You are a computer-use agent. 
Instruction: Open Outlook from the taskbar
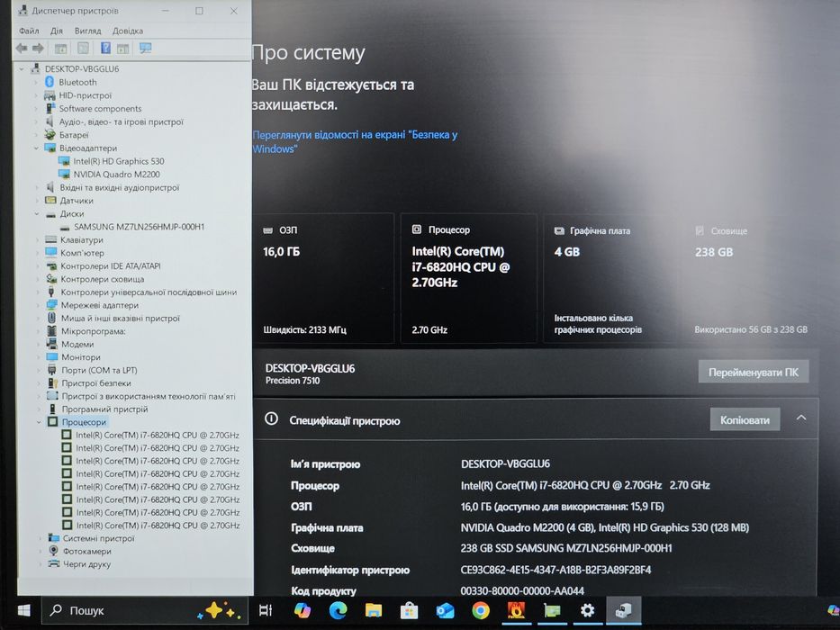tap(445, 610)
